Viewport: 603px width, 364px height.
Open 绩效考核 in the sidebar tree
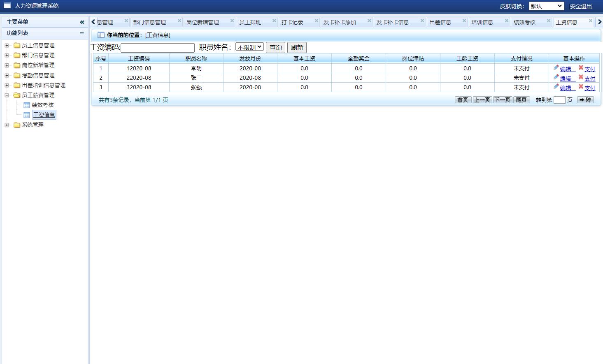tap(43, 105)
